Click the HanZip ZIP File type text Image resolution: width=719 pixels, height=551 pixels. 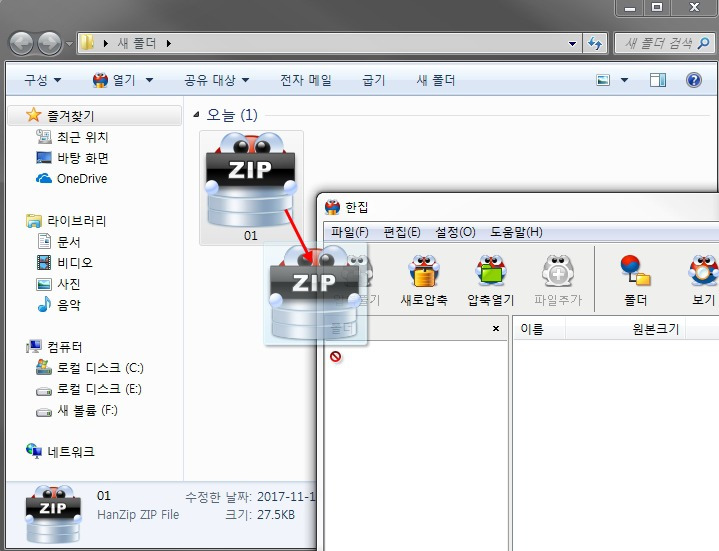138,515
